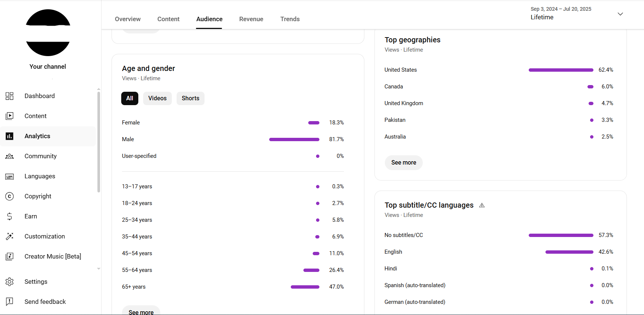The width and height of the screenshot is (644, 315).
Task: Switch to the Revenue tab
Action: click(251, 19)
